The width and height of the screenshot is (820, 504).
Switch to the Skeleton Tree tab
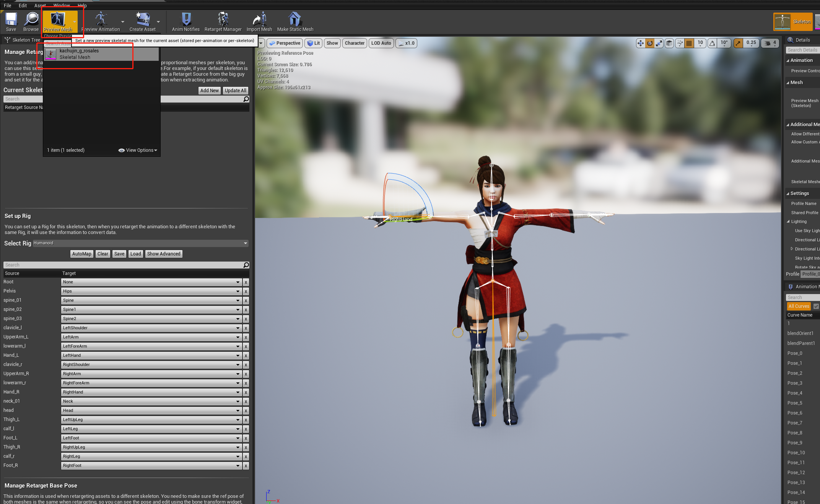point(22,40)
